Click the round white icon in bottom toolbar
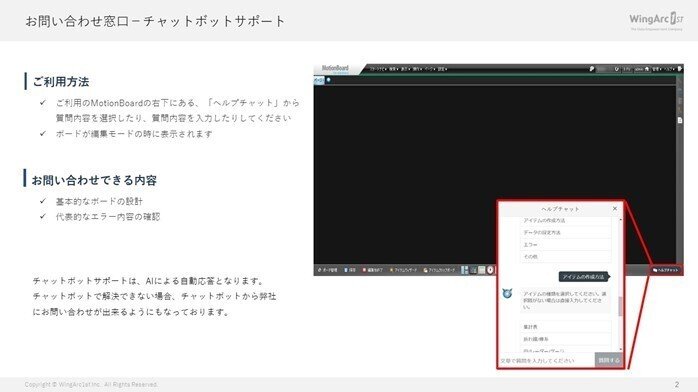The height and width of the screenshot is (392, 698). (490, 270)
